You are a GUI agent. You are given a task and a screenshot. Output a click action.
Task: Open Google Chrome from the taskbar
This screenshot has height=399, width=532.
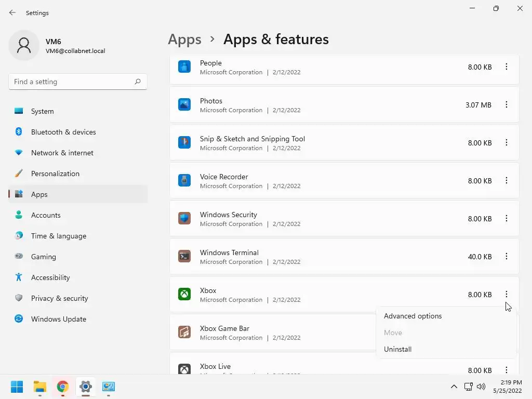pyautogui.click(x=63, y=387)
